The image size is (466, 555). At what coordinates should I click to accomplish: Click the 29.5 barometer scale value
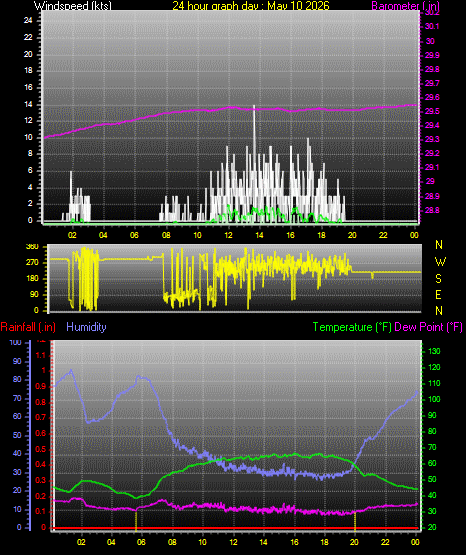[x=432, y=111]
